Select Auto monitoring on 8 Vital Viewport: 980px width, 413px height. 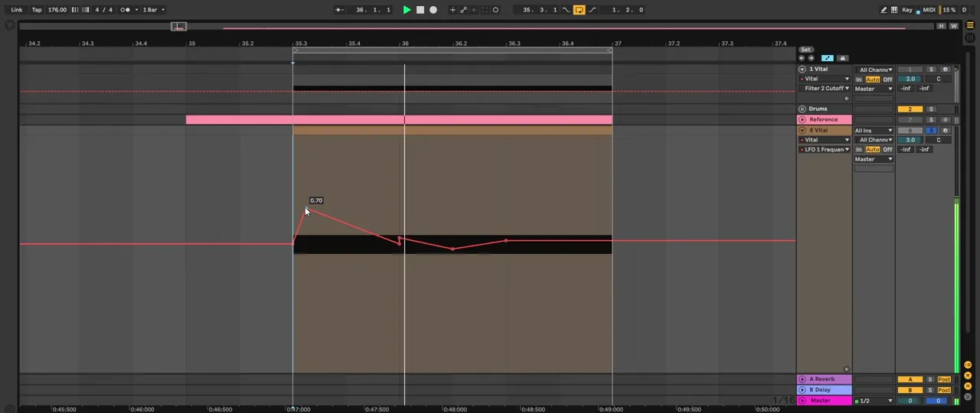pos(873,150)
